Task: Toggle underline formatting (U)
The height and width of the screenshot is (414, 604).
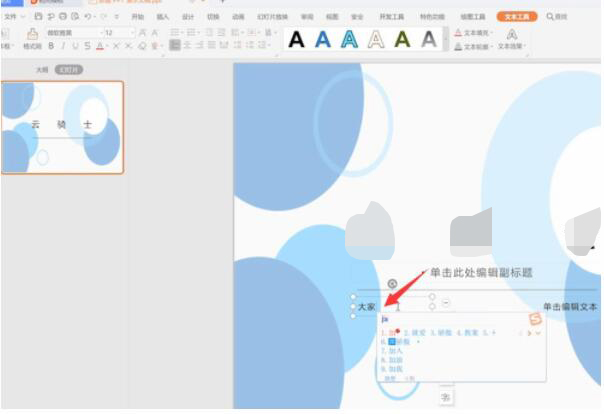Action: pos(76,46)
